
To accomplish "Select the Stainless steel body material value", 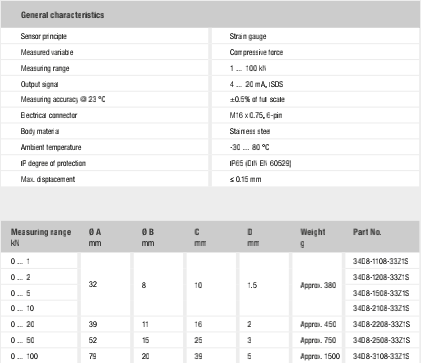I will (250, 131).
